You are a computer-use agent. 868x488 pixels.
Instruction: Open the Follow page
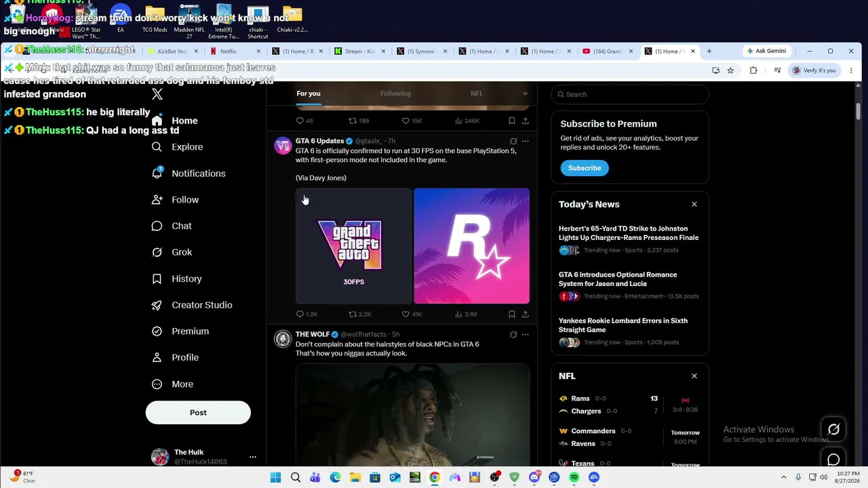coord(175,200)
